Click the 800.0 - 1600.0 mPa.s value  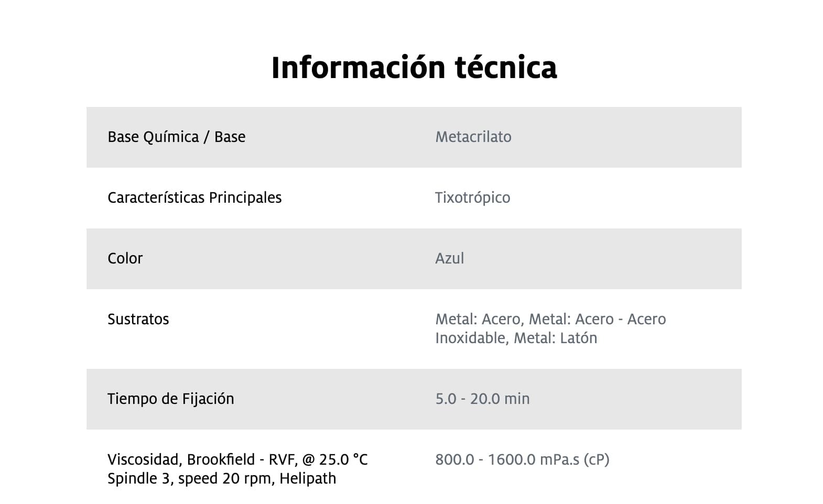(x=522, y=459)
